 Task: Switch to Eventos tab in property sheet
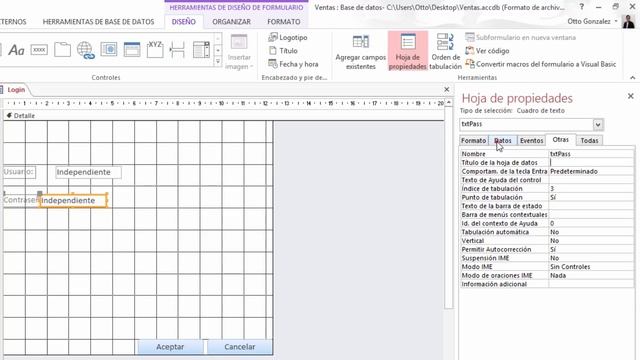[x=531, y=140]
